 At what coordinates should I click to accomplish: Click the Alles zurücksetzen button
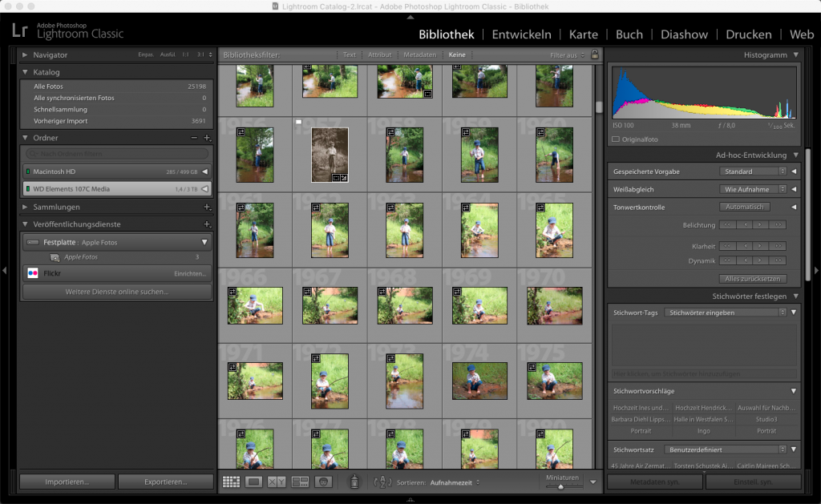pos(753,279)
